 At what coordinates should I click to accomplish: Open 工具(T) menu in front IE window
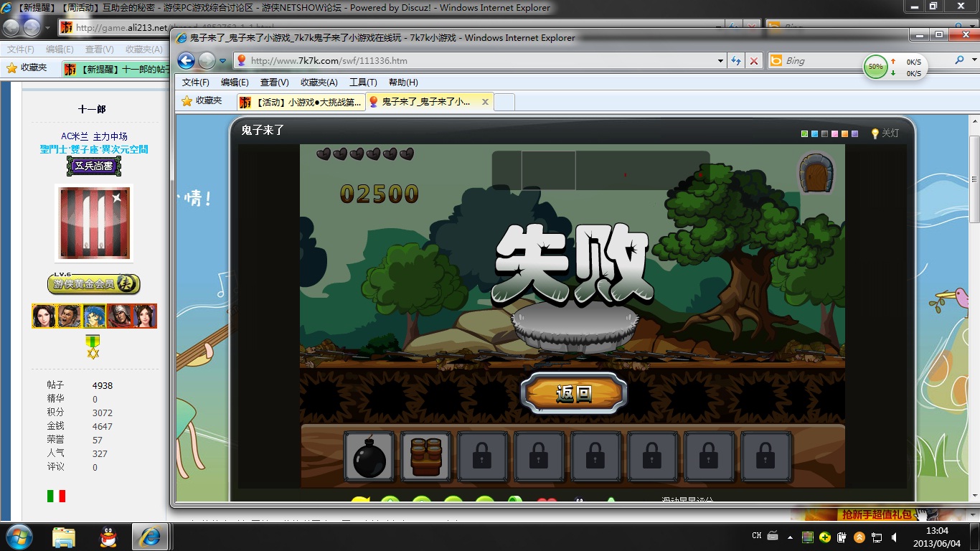(x=363, y=83)
